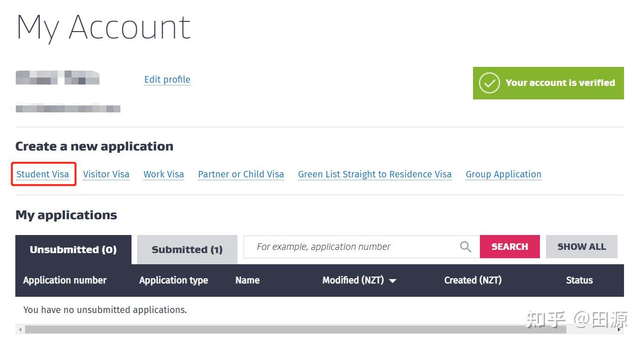
Task: Click the verified checkmark icon
Action: (489, 83)
